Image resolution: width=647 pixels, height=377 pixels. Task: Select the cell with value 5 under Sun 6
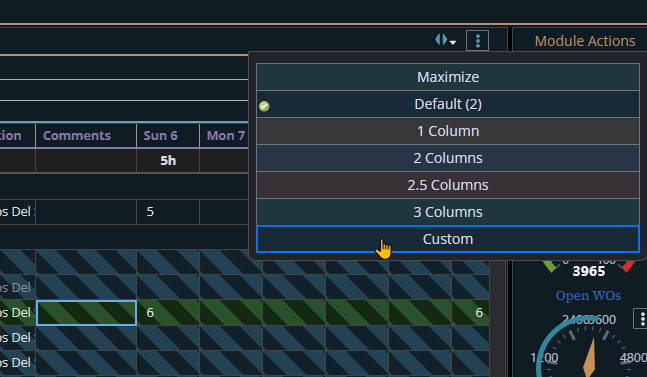point(168,212)
